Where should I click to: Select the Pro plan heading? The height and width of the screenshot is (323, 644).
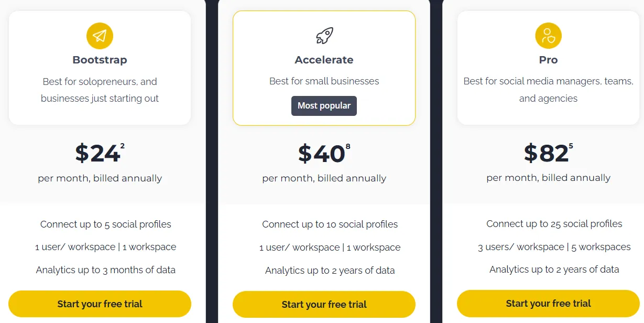(548, 60)
